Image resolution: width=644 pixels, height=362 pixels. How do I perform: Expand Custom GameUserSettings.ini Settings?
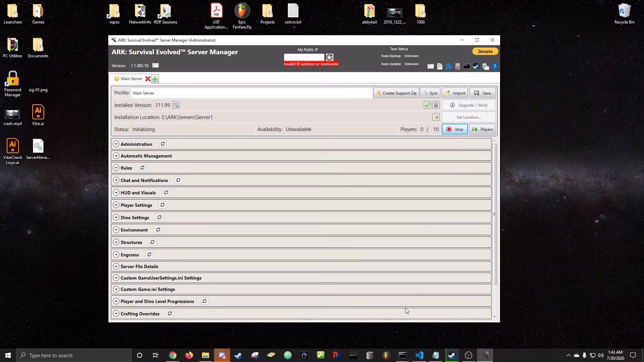[116, 278]
